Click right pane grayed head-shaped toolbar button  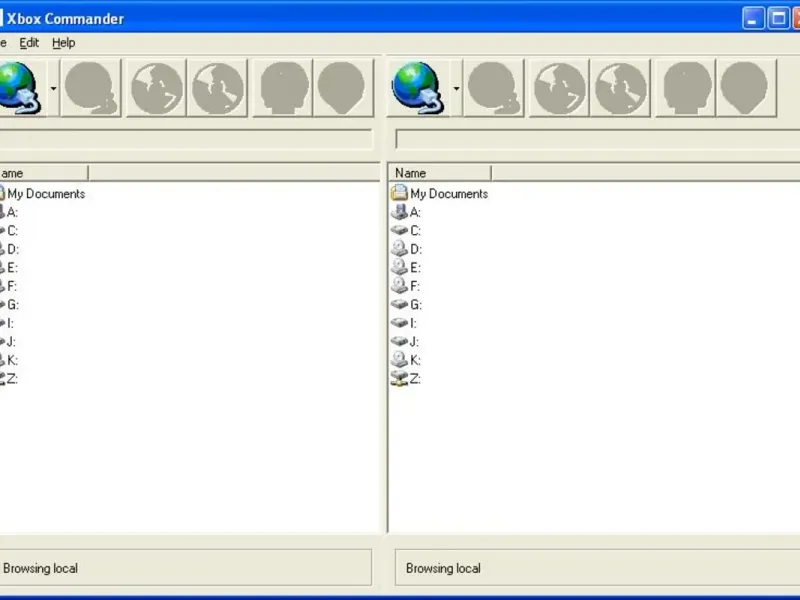point(686,88)
